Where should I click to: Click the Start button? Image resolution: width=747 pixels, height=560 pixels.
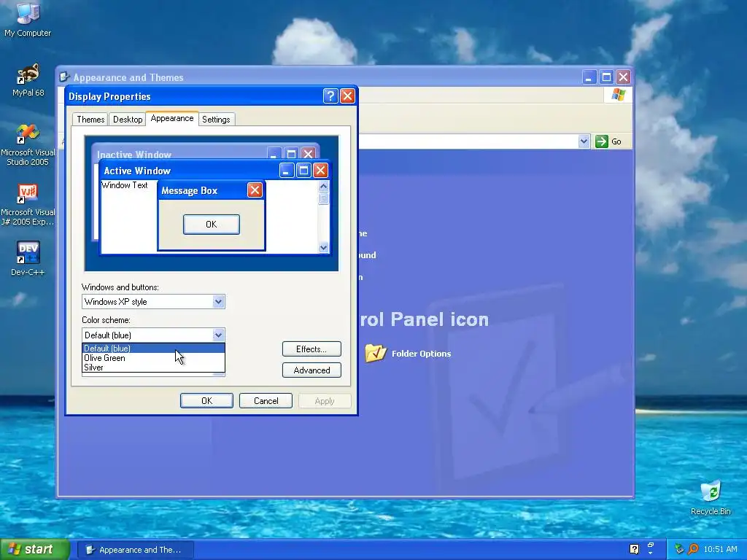[x=35, y=550]
